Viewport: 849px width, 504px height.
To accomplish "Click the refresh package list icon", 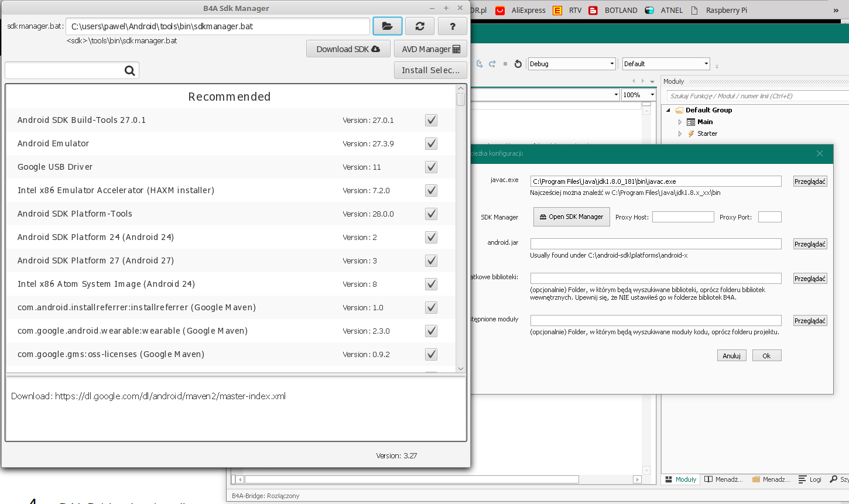I will (420, 26).
